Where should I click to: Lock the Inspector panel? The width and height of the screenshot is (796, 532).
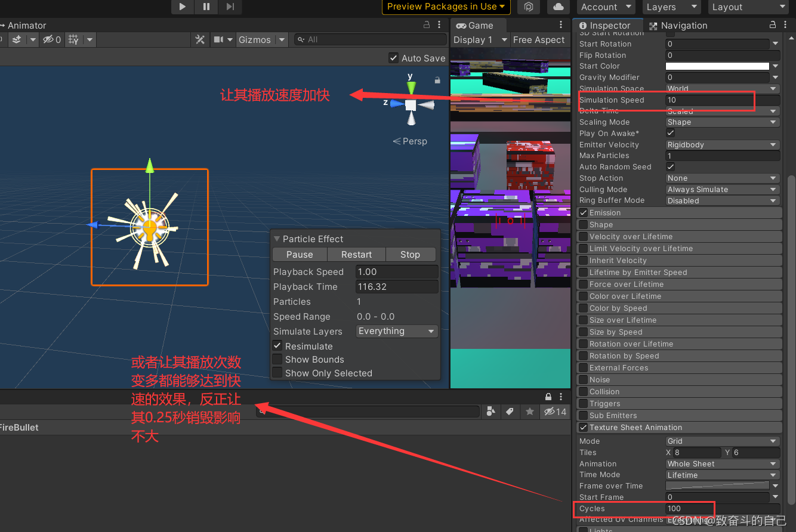(x=773, y=25)
